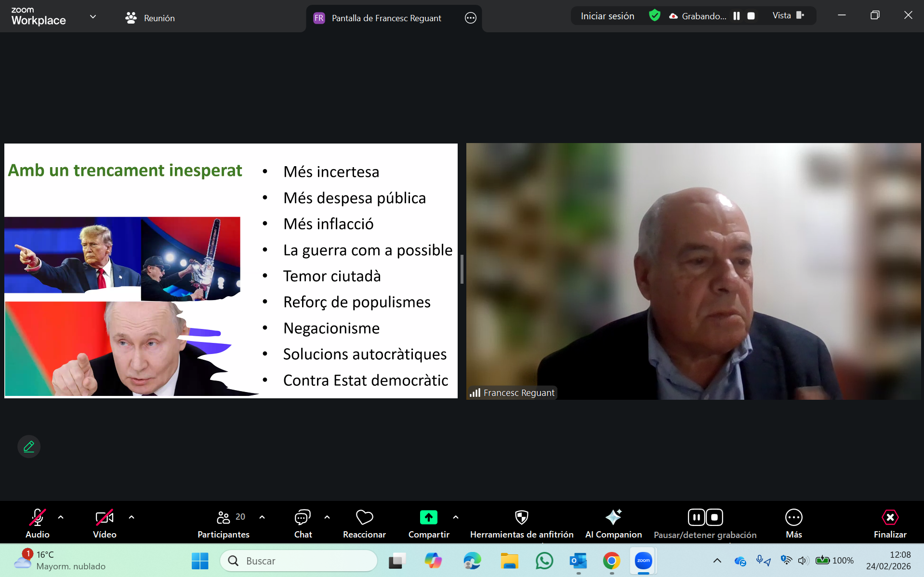Viewport: 924px width, 577px height.
Task: Click the Reaccionar heart icon
Action: point(364,523)
